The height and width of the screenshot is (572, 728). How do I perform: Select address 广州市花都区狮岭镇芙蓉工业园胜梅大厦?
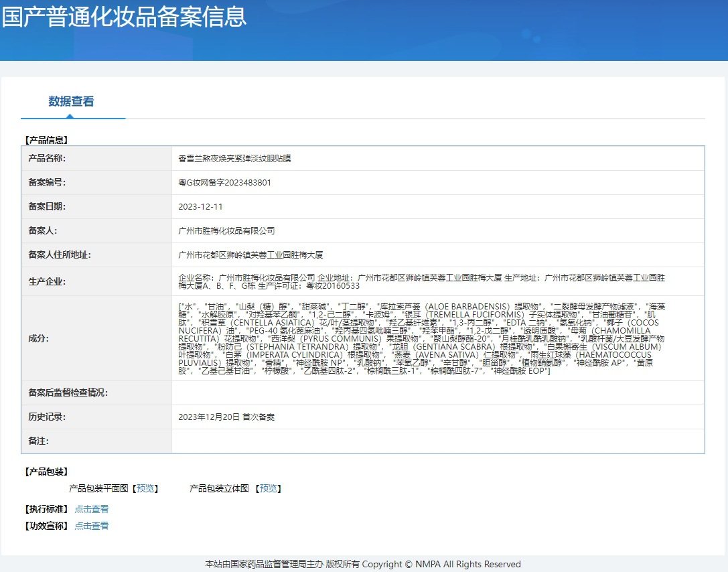point(250,255)
